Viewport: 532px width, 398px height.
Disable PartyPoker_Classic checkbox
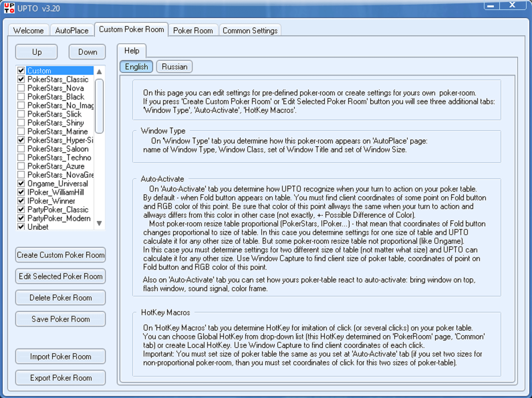coord(21,209)
